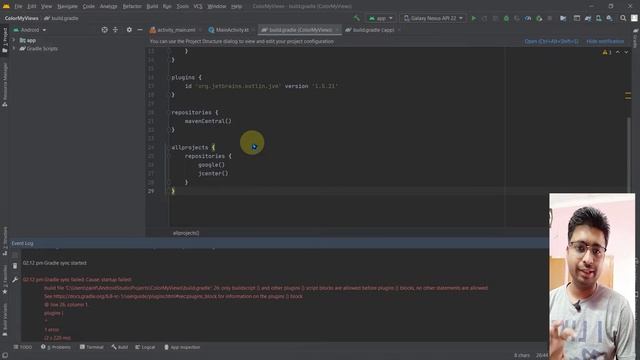Click the Open project structure link
Image resolution: width=640 pixels, height=360 pixels.
551,41
